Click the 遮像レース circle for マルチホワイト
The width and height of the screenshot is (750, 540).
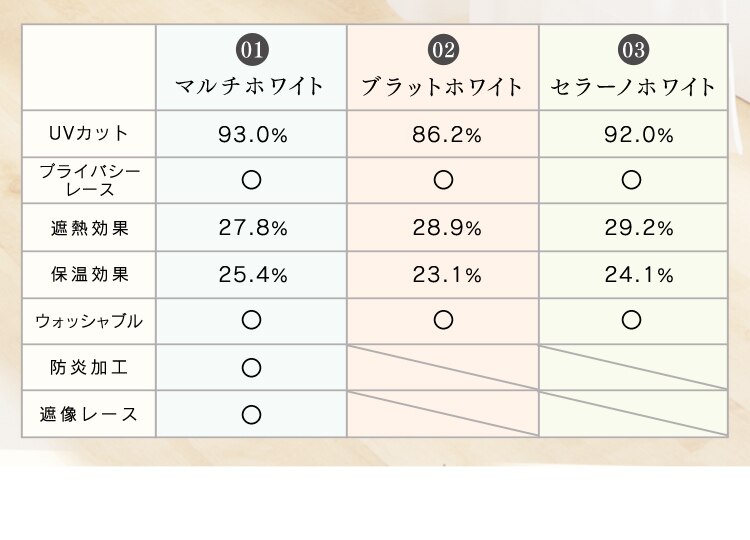point(252,414)
